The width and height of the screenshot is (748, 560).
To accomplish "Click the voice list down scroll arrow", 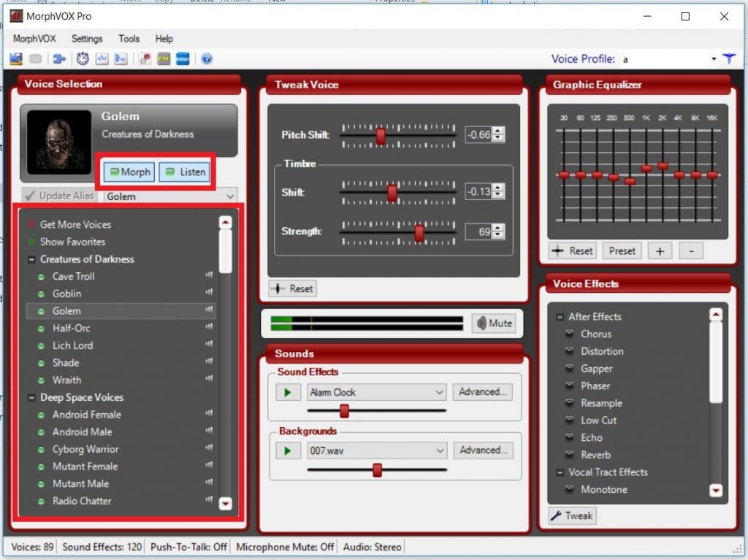I will [225, 503].
